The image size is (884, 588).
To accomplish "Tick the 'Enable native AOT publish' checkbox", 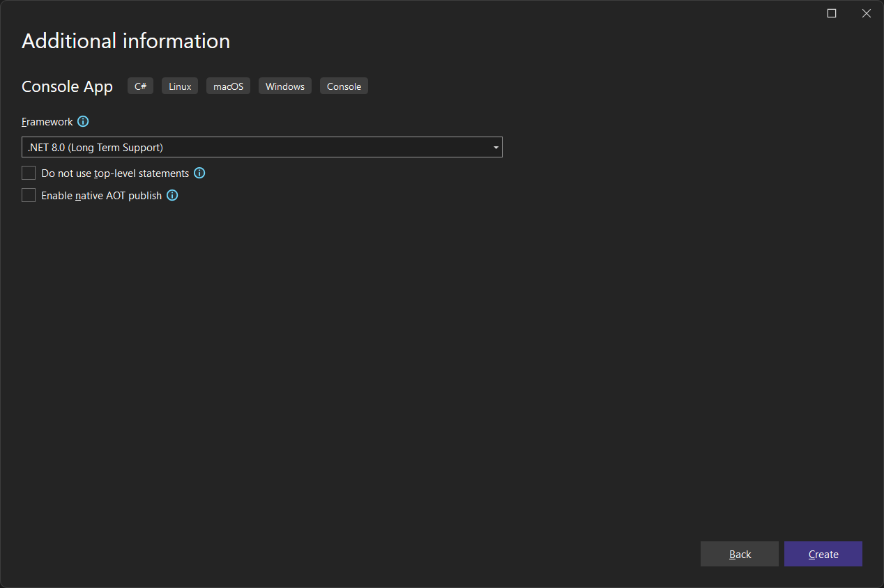I will pos(29,195).
